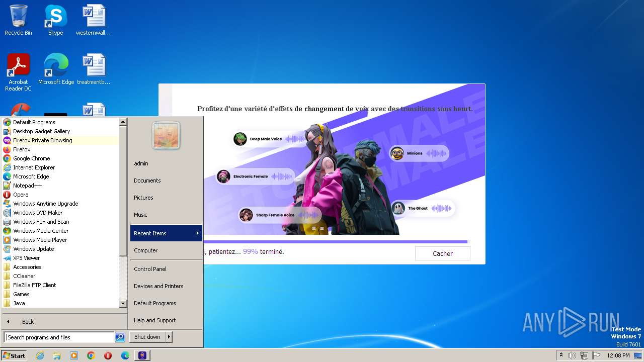Click the Cacher button in installer

click(443, 253)
